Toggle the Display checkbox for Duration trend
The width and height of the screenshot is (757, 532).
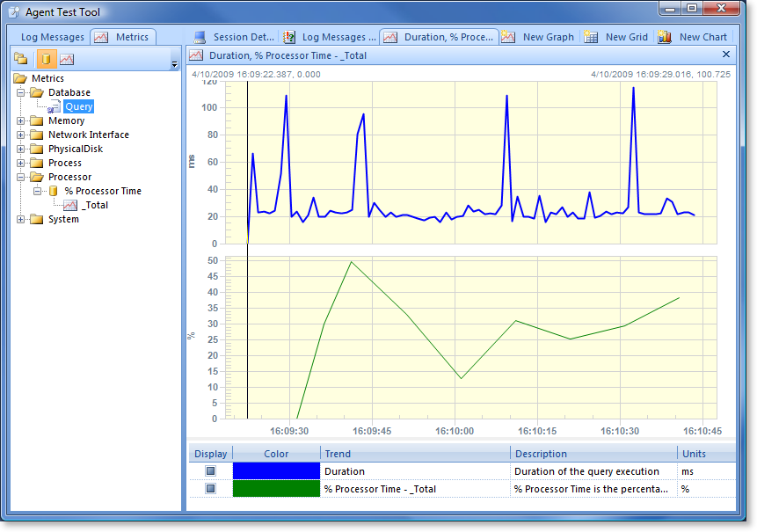(x=210, y=471)
